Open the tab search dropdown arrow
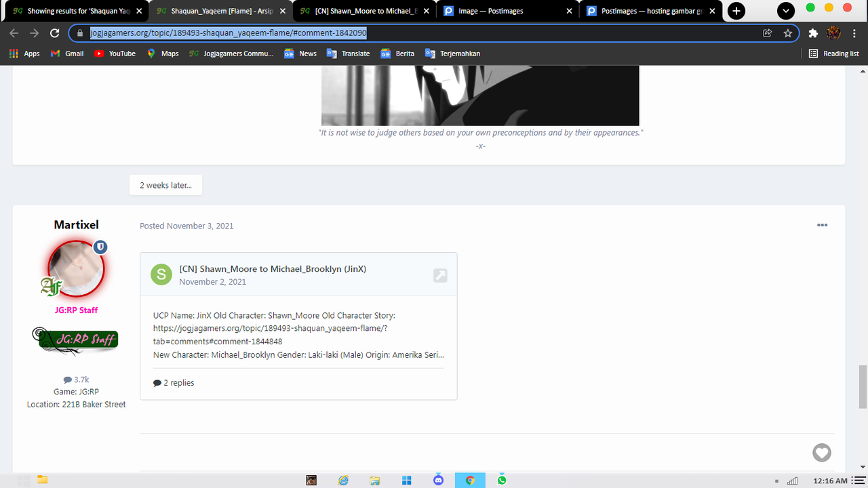Screen dimensions: 868x488 [785, 11]
